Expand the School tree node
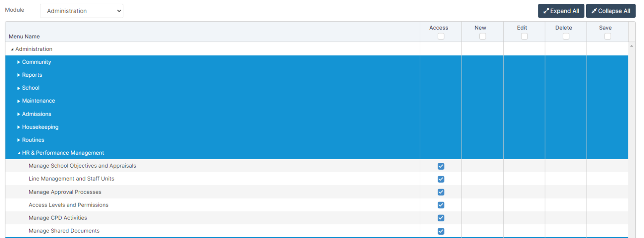 (x=19, y=88)
